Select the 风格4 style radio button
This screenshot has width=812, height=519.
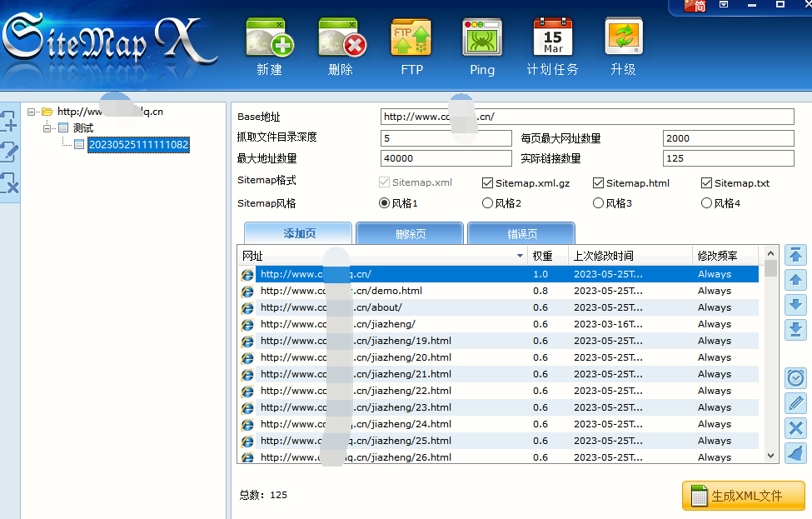click(x=706, y=203)
